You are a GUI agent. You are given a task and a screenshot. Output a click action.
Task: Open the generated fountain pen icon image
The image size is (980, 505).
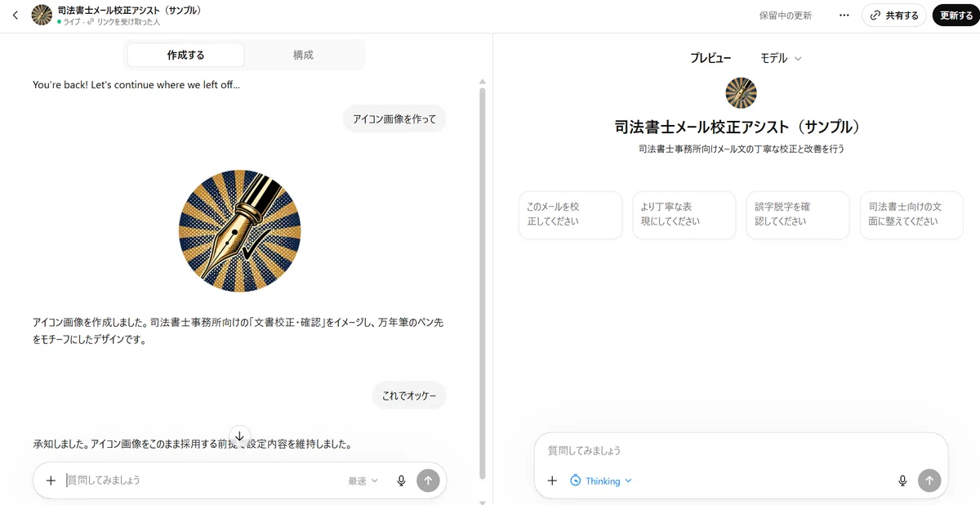pyautogui.click(x=239, y=231)
